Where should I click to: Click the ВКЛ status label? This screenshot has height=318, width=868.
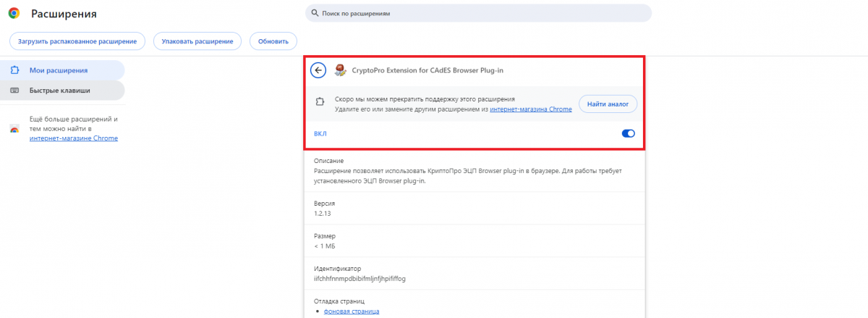click(x=320, y=133)
